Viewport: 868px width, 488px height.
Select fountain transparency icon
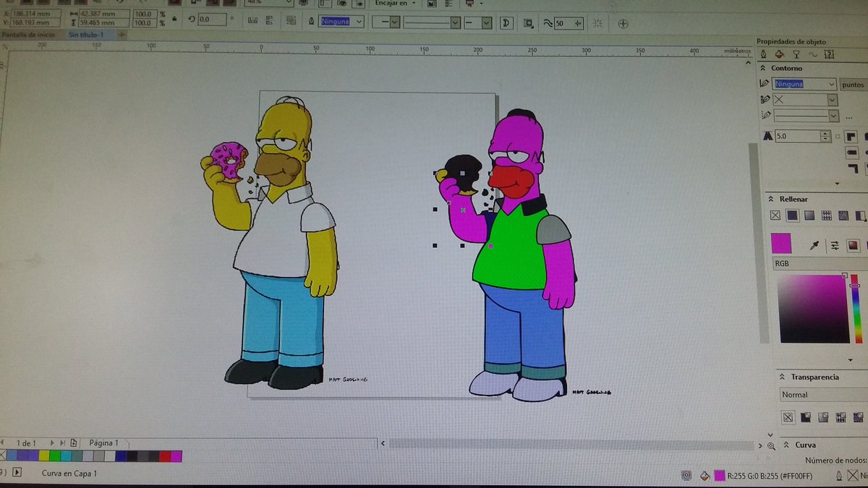pyautogui.click(x=822, y=417)
